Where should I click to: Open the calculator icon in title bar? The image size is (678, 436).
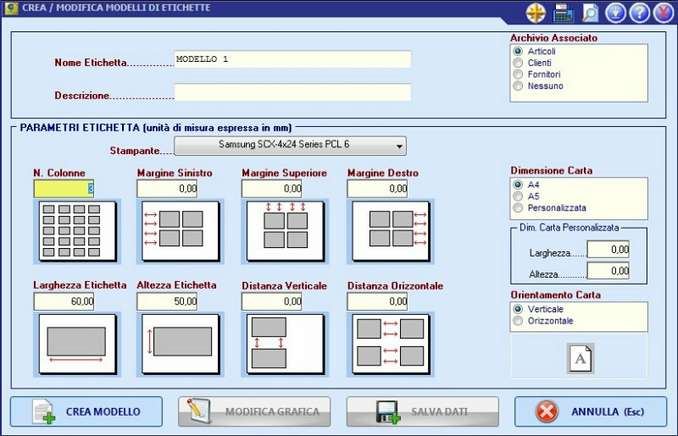[563, 13]
